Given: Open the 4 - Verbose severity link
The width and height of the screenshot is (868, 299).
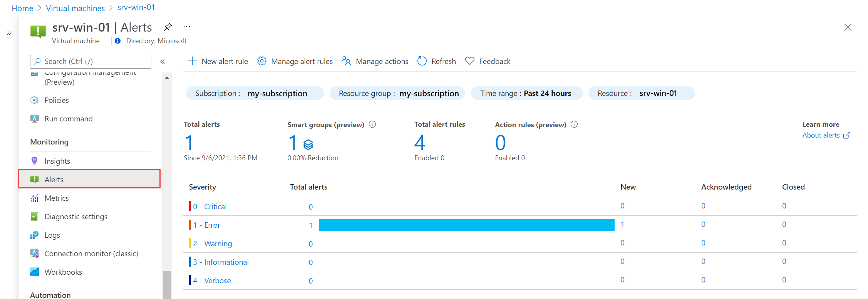Looking at the screenshot, I should (x=212, y=281).
